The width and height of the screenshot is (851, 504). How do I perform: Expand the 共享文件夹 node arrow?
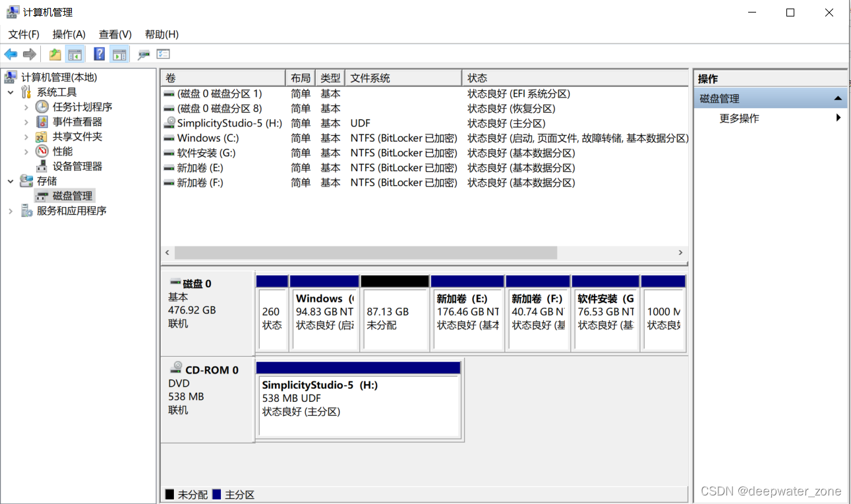(26, 136)
